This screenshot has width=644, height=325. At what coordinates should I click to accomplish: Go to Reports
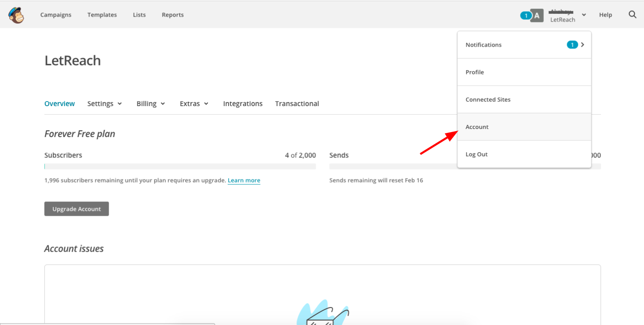point(173,15)
